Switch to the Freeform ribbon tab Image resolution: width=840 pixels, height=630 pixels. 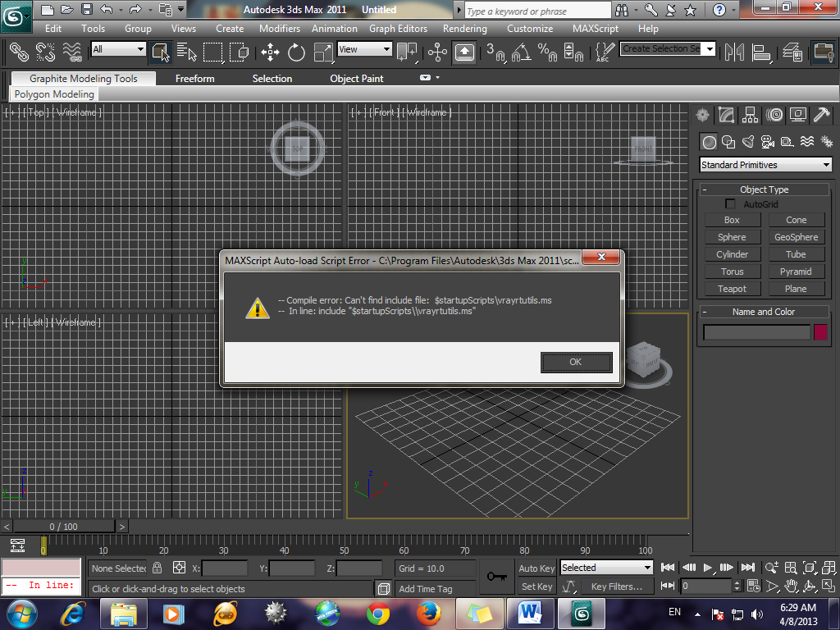click(x=195, y=79)
